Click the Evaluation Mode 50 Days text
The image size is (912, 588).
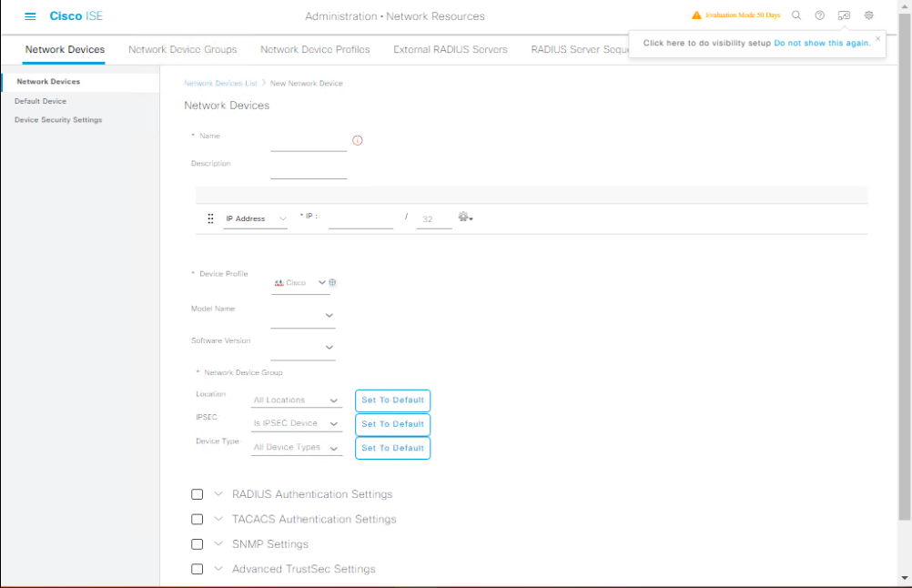tap(743, 15)
